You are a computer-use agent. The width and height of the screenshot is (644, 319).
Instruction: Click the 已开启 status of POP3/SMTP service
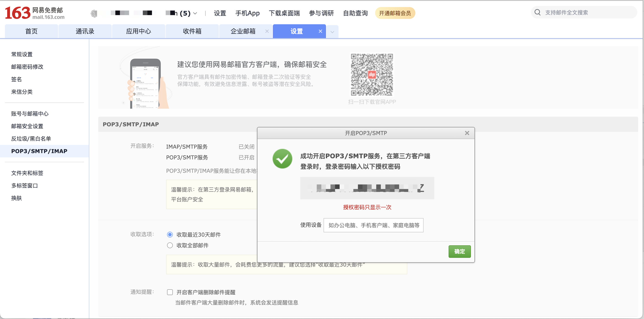point(246,157)
